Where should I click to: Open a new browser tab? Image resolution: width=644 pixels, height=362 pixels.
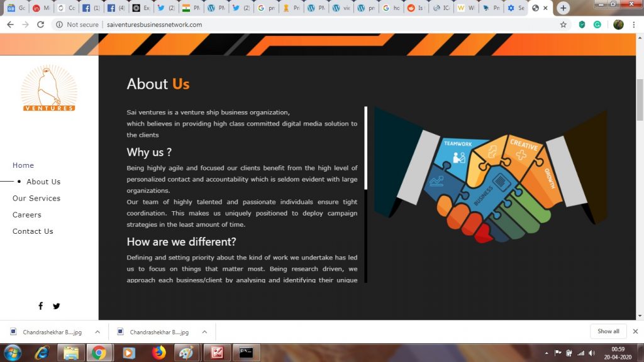(x=563, y=8)
